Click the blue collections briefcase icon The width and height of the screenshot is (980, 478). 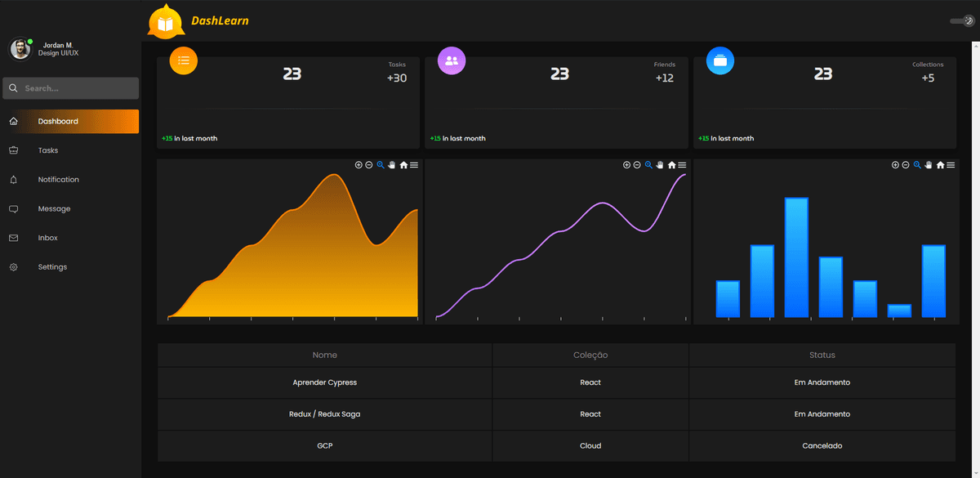pos(719,60)
